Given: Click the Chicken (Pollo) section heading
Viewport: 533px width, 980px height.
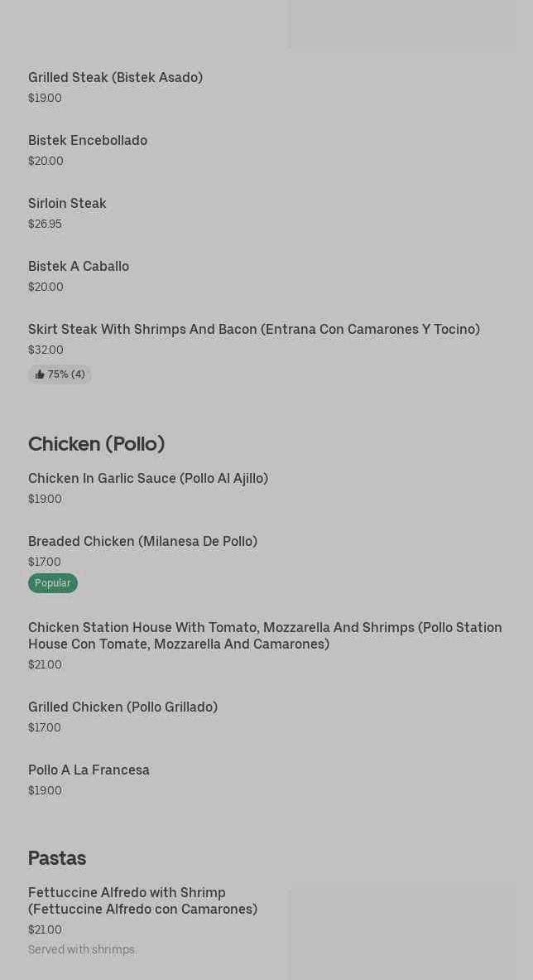Looking at the screenshot, I should coord(96,444).
